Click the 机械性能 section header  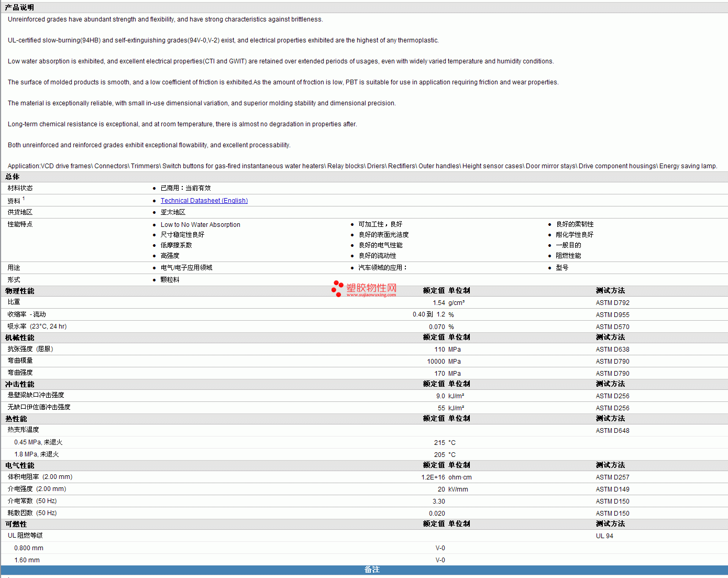click(20, 337)
